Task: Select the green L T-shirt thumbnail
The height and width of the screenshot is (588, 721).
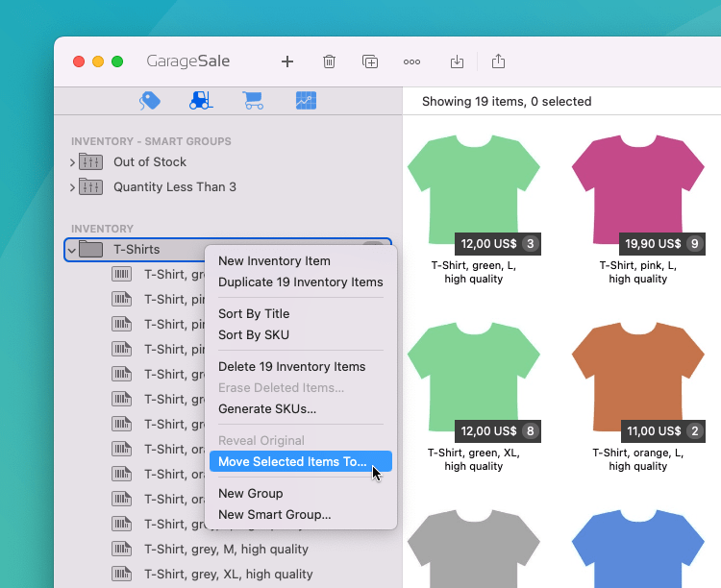Action: [x=474, y=189]
